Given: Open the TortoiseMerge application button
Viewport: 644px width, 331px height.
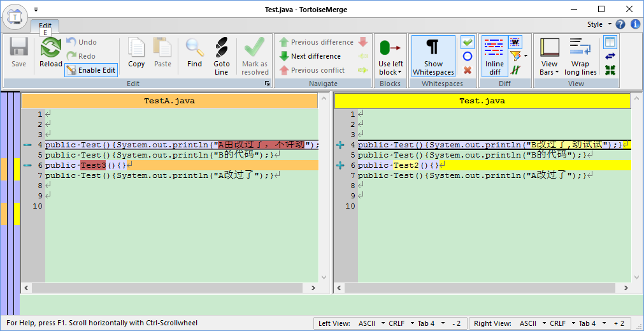Looking at the screenshot, I should 15,17.
